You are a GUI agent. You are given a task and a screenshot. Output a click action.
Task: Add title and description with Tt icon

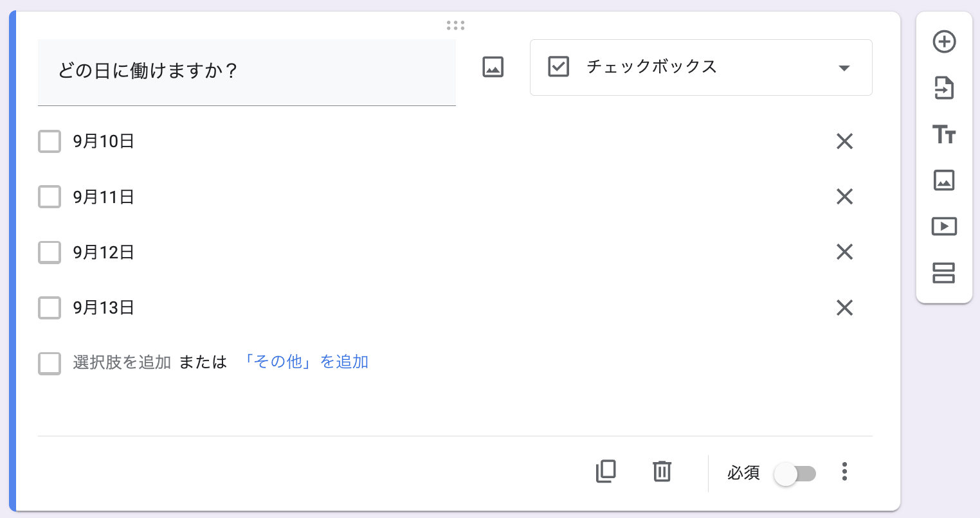coord(944,134)
